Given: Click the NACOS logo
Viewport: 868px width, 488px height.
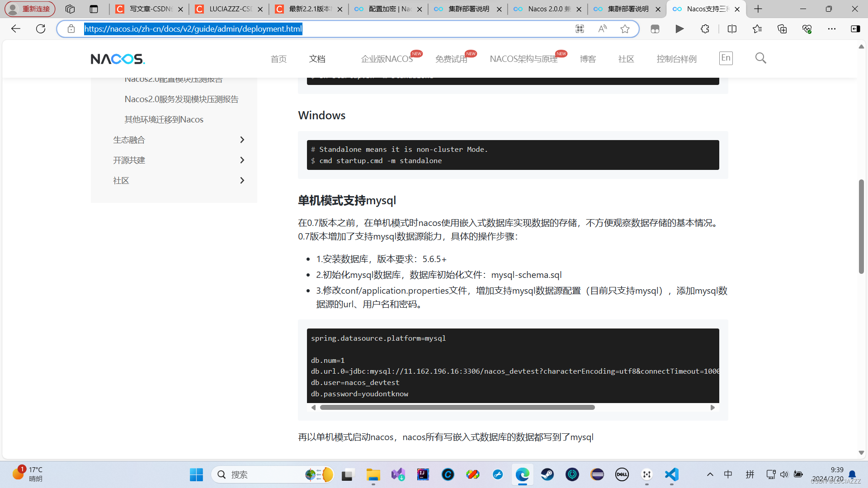Looking at the screenshot, I should 118,59.
